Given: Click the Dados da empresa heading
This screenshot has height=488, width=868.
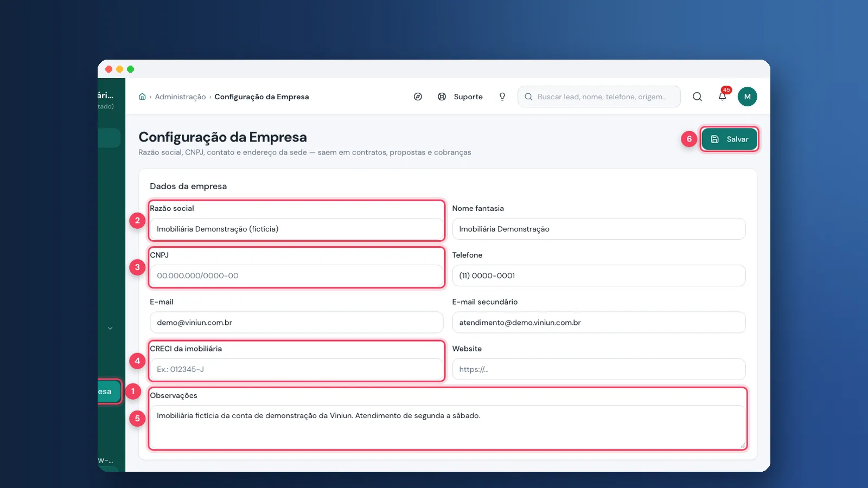Looking at the screenshot, I should click(x=188, y=186).
